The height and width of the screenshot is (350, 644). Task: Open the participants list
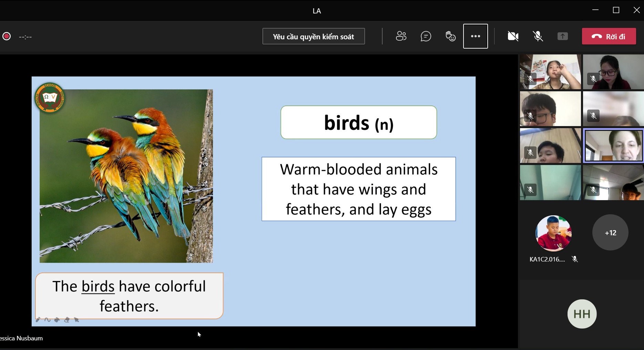click(401, 36)
